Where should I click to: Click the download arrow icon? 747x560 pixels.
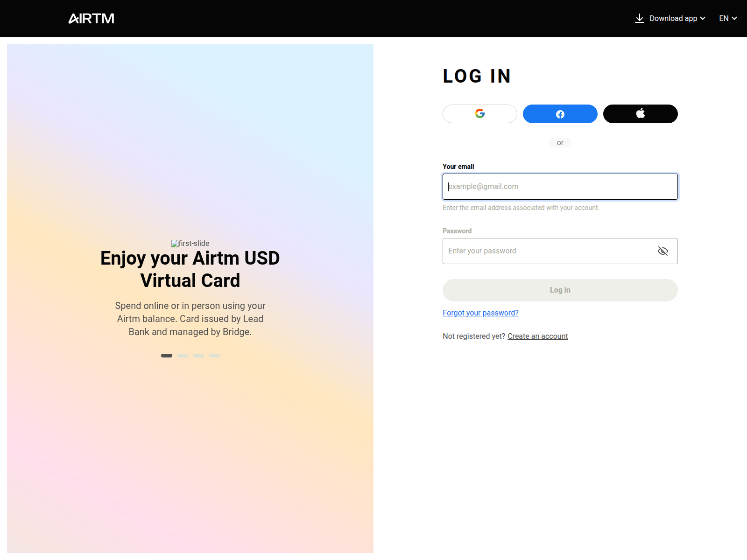[x=640, y=19]
